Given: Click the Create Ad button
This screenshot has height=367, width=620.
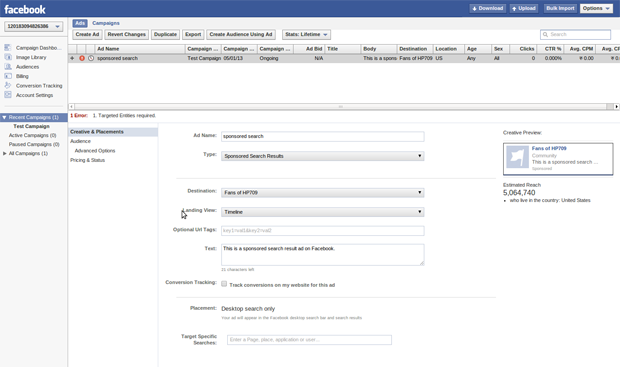Looking at the screenshot, I should (87, 34).
